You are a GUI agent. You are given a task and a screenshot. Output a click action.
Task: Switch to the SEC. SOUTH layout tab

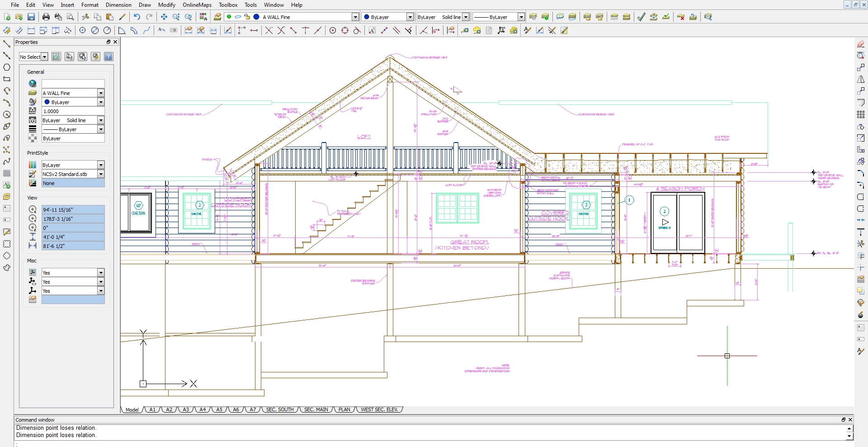(x=280, y=409)
